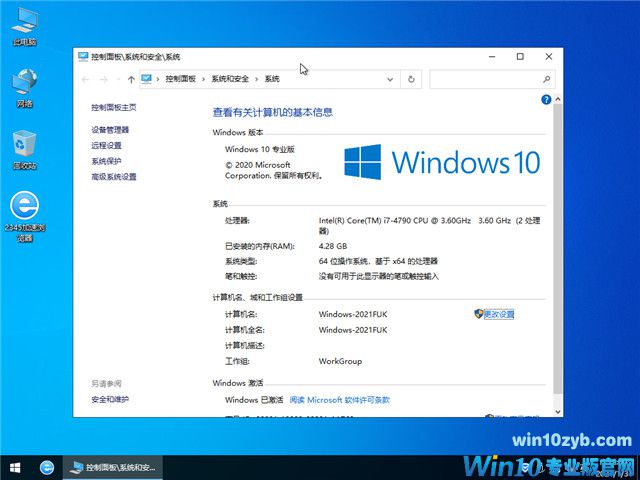This screenshot has width=640, height=480.
Task: Click the Control Panel search field
Action: tap(492, 79)
